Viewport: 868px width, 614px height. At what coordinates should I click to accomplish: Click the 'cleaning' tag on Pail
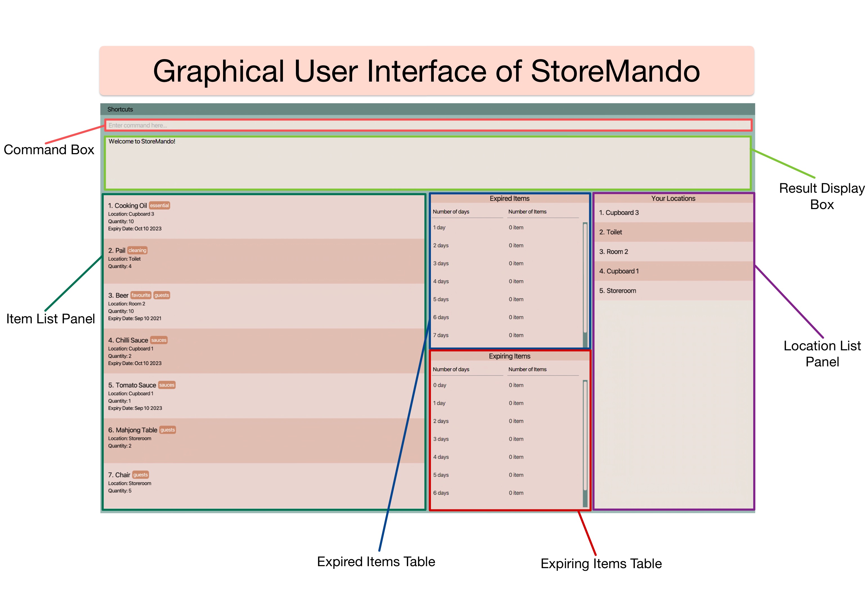[137, 250]
